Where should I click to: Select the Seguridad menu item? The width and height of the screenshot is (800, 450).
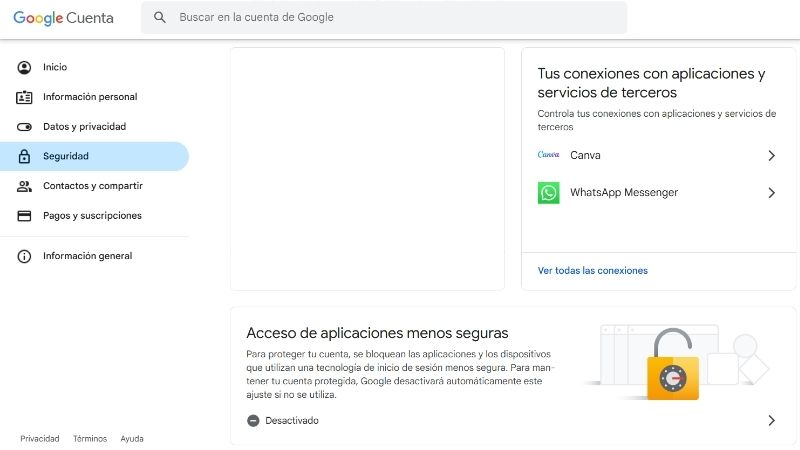pyautogui.click(x=94, y=156)
